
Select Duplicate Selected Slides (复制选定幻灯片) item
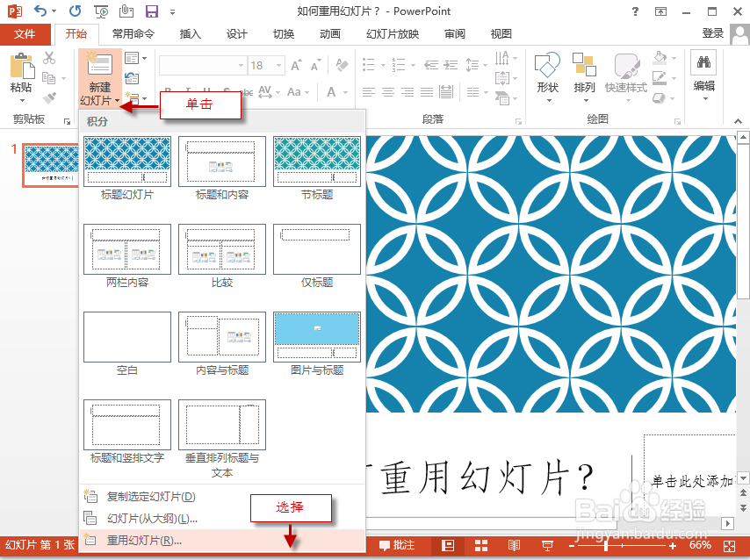pos(222,497)
